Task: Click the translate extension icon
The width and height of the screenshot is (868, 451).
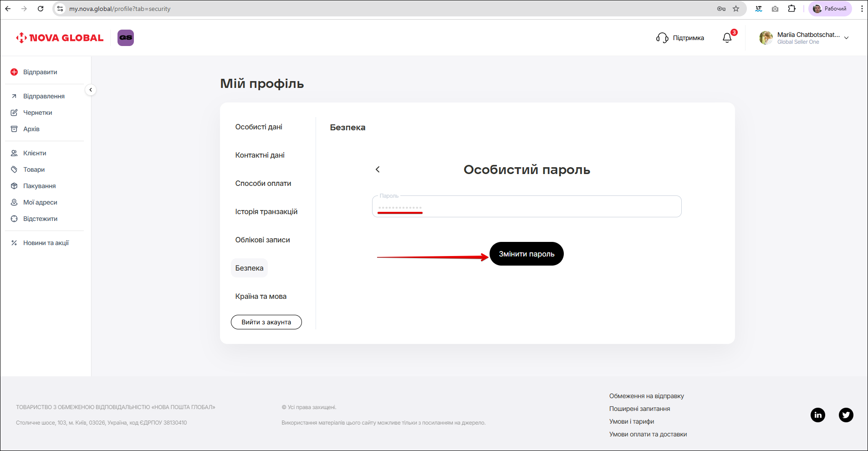Action: [x=759, y=9]
